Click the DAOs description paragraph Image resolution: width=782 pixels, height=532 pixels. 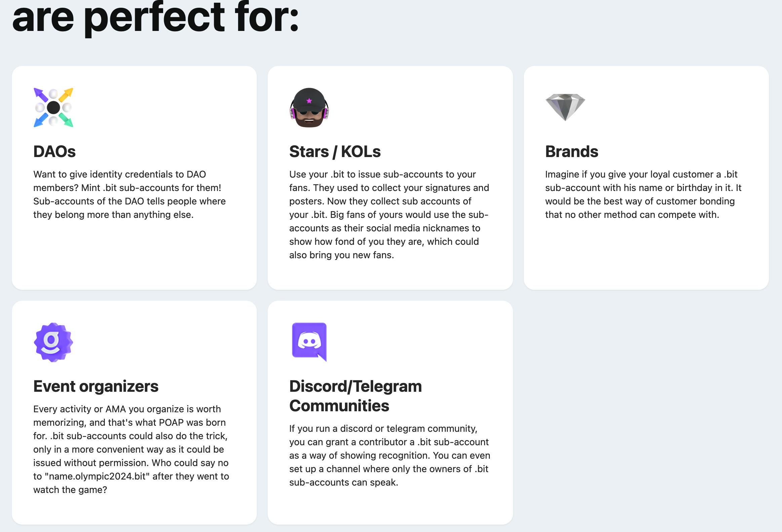[129, 194]
